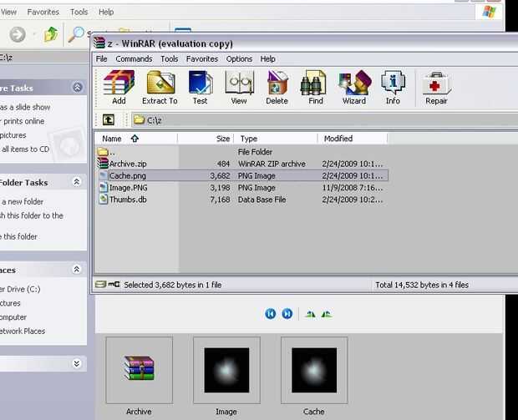Open the WinRAR Favorites menu
Viewport: 518px width, 420px height.
point(202,59)
